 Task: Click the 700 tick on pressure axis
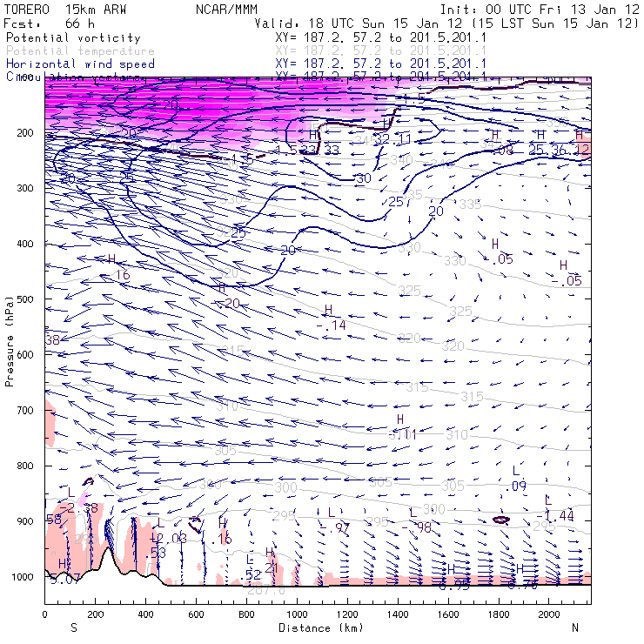pos(25,410)
